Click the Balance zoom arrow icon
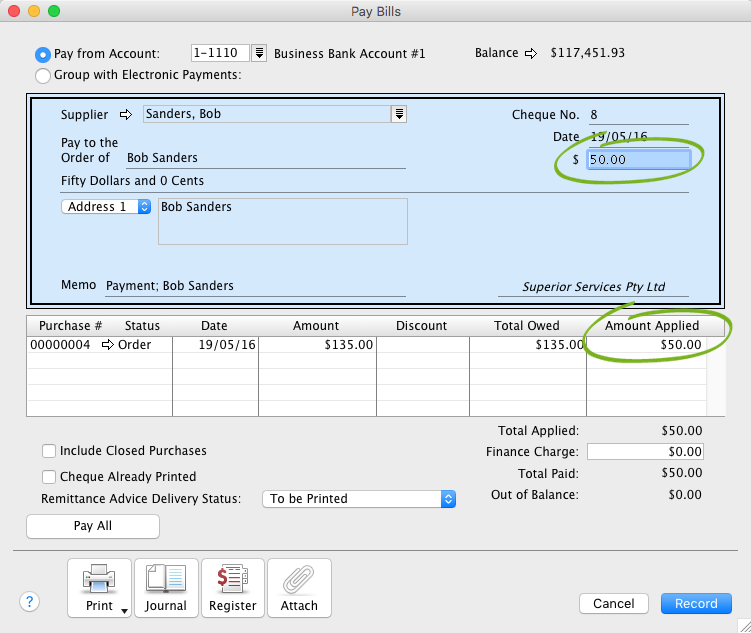751x633 pixels. 532,53
